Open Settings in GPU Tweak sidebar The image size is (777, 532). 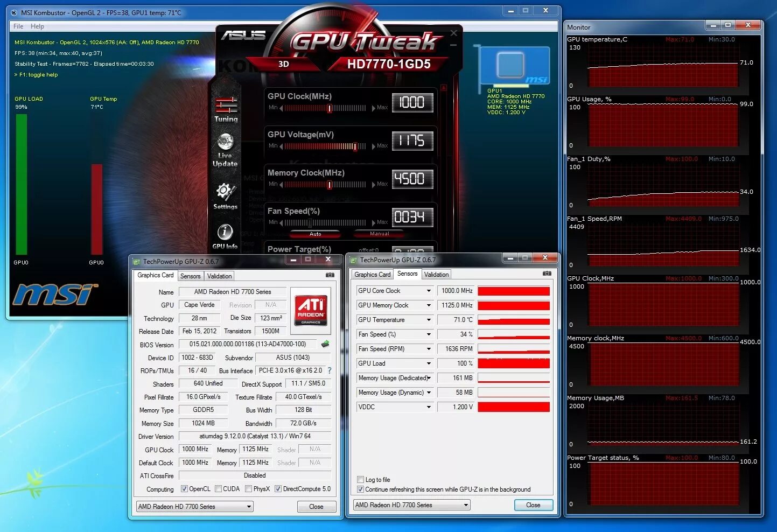[x=225, y=196]
